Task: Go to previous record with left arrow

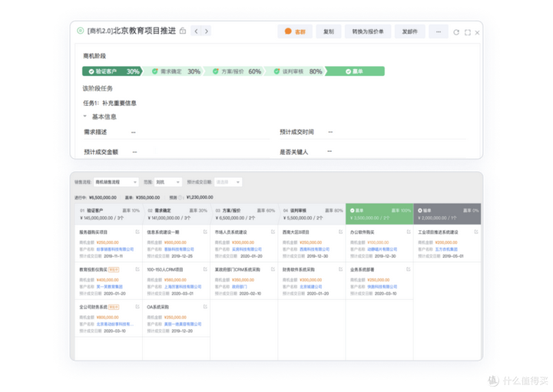Action: tap(196, 31)
